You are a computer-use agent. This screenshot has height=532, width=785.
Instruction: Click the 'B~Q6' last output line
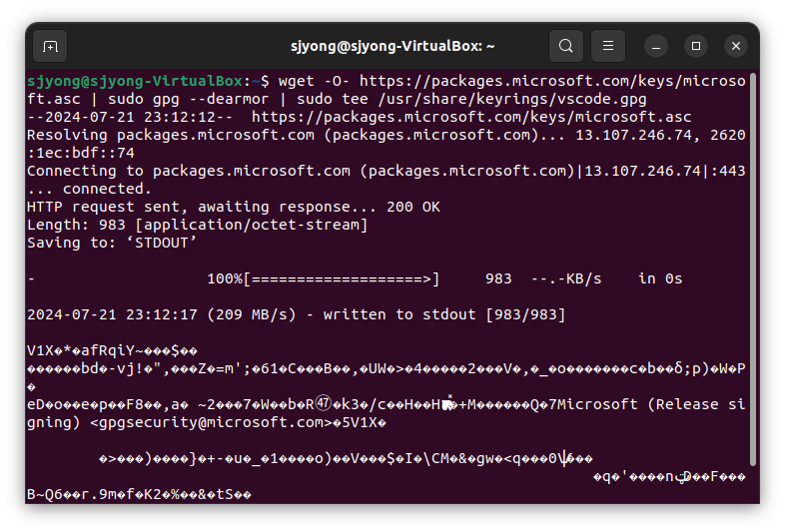point(139,495)
